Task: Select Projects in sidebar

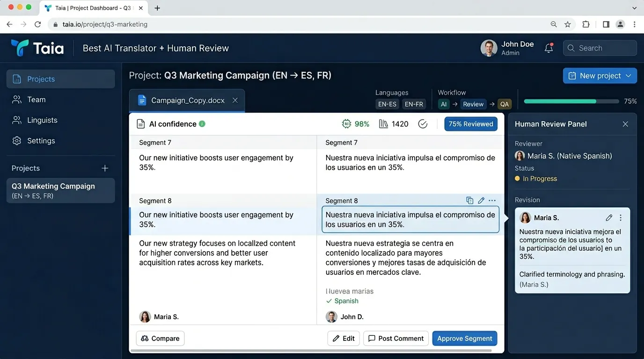Action: [61, 79]
